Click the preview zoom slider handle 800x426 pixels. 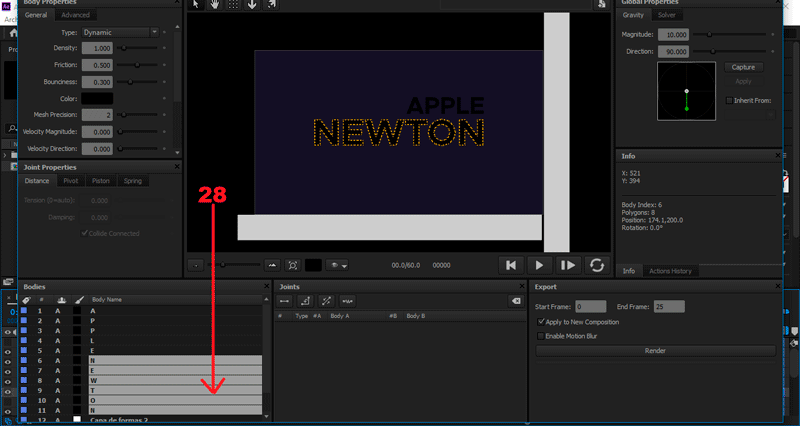coord(222,265)
